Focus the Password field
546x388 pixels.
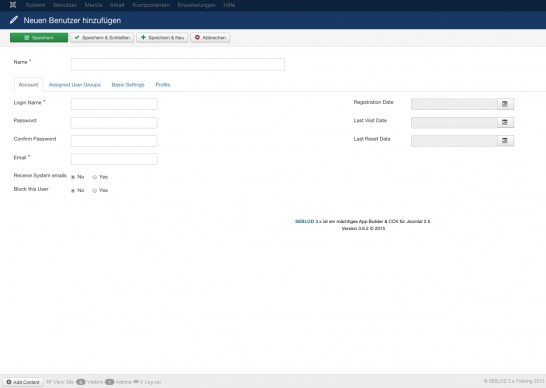(114, 123)
